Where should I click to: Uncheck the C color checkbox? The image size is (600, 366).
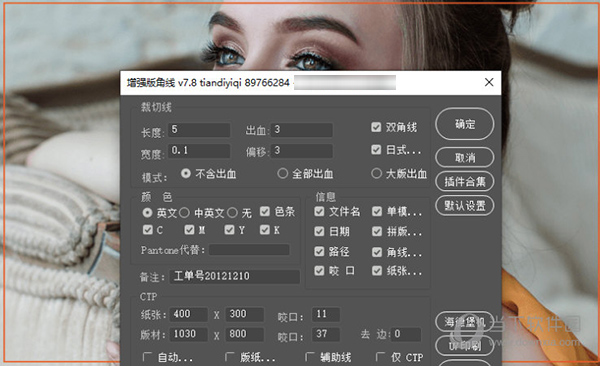(x=147, y=230)
